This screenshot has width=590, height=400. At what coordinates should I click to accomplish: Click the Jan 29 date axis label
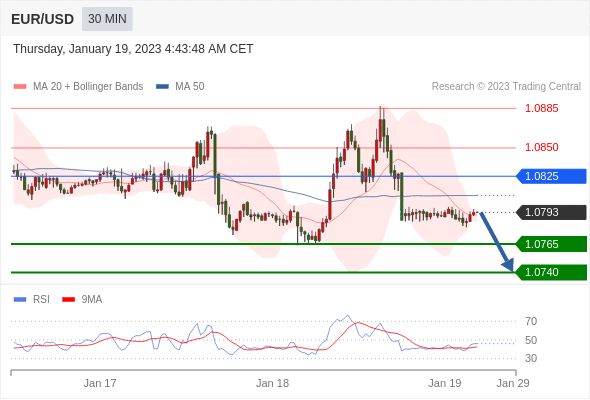click(x=513, y=383)
